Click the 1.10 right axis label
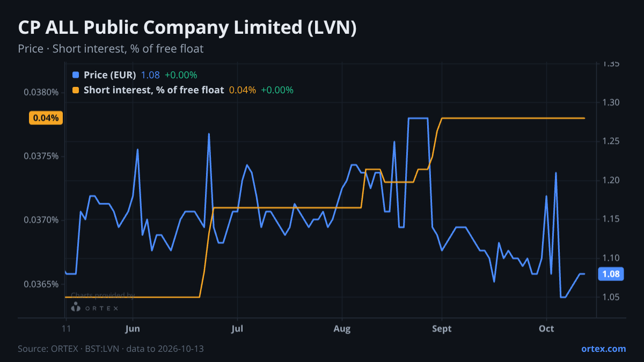 click(611, 258)
